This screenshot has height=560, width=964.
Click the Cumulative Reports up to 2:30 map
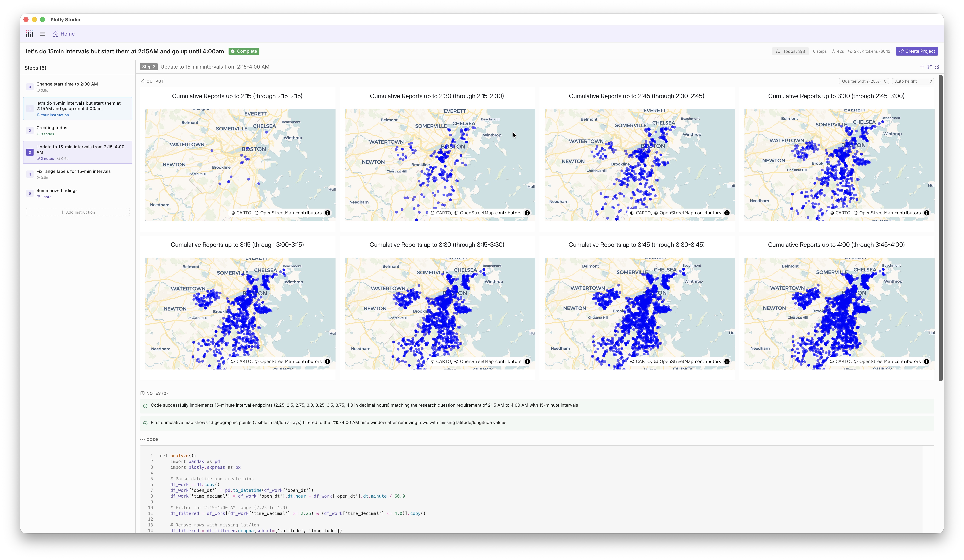440,165
